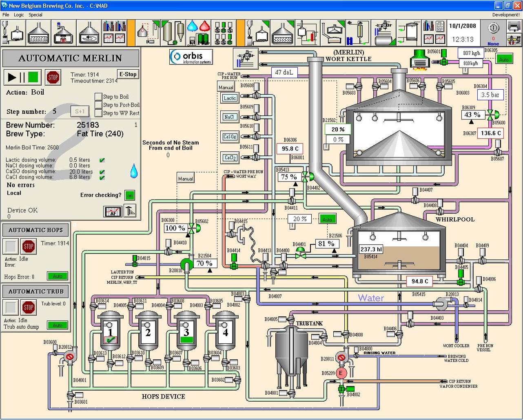523x420 pixels.
Task: Check the Step to Boil checkbox
Action: [98, 97]
